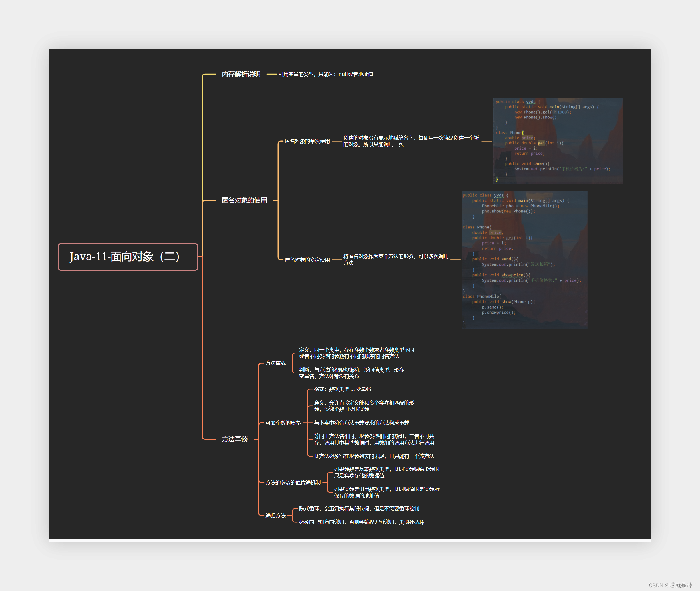This screenshot has height=591, width=700.
Task: Click the 隐式循环 recursion description leaf
Action: 359,509
